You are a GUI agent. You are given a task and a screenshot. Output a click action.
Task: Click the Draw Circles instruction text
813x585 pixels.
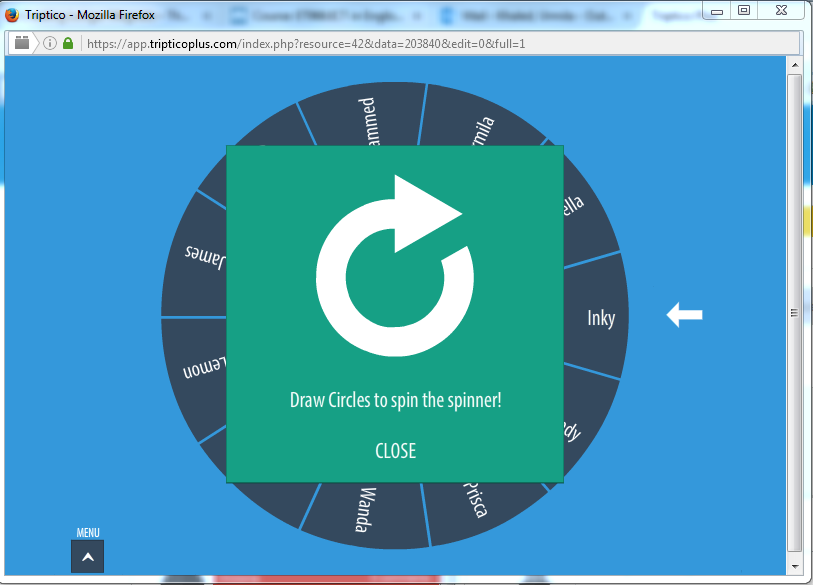[395, 399]
